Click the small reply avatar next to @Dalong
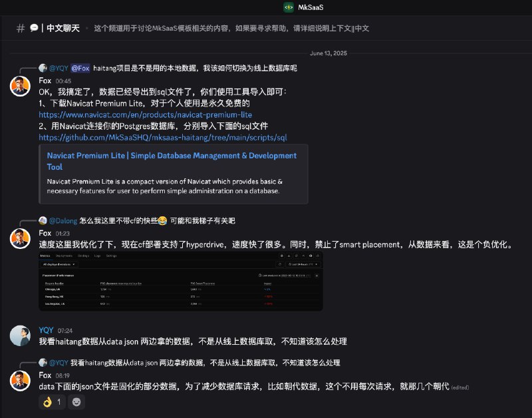532x418 pixels. tap(43, 221)
